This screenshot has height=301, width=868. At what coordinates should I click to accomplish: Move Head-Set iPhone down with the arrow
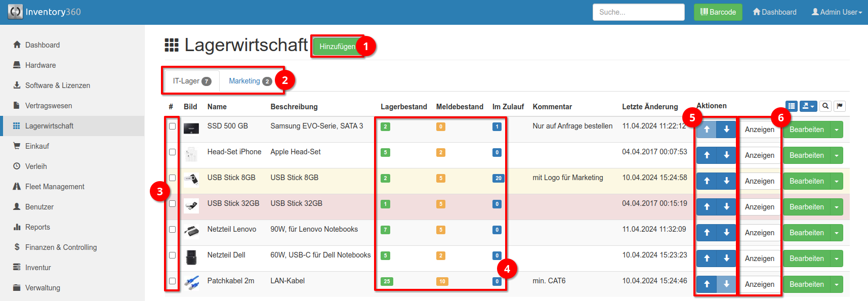point(726,155)
